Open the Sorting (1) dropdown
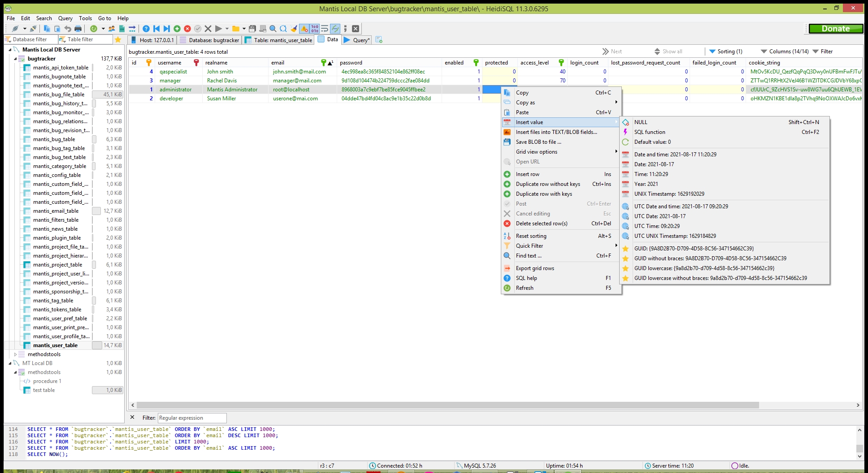The width and height of the screenshot is (868, 473). coord(726,52)
